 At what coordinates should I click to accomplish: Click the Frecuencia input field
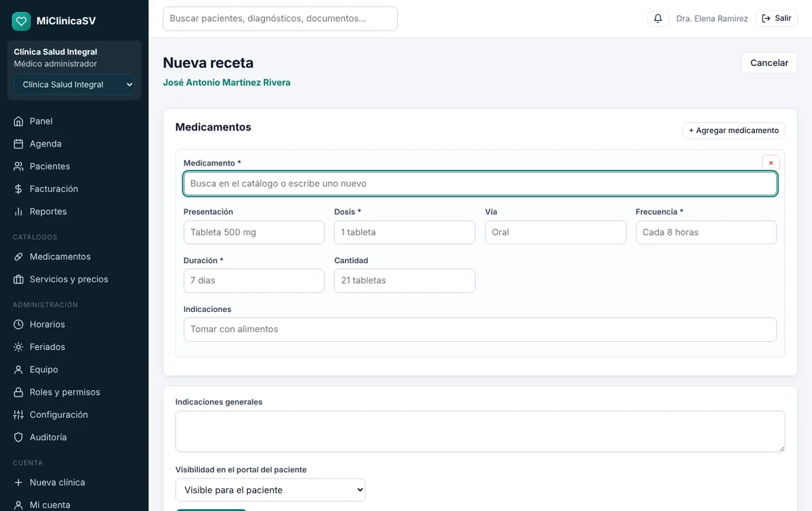(706, 232)
